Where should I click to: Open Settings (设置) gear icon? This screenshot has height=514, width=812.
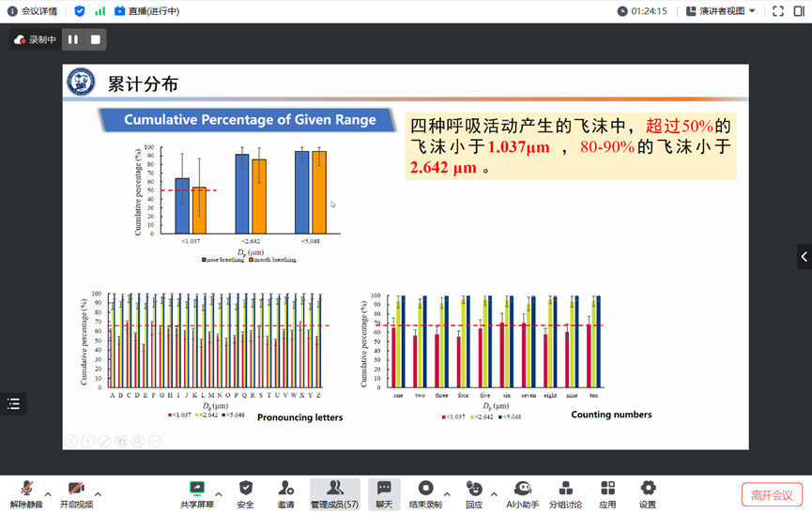[648, 493]
